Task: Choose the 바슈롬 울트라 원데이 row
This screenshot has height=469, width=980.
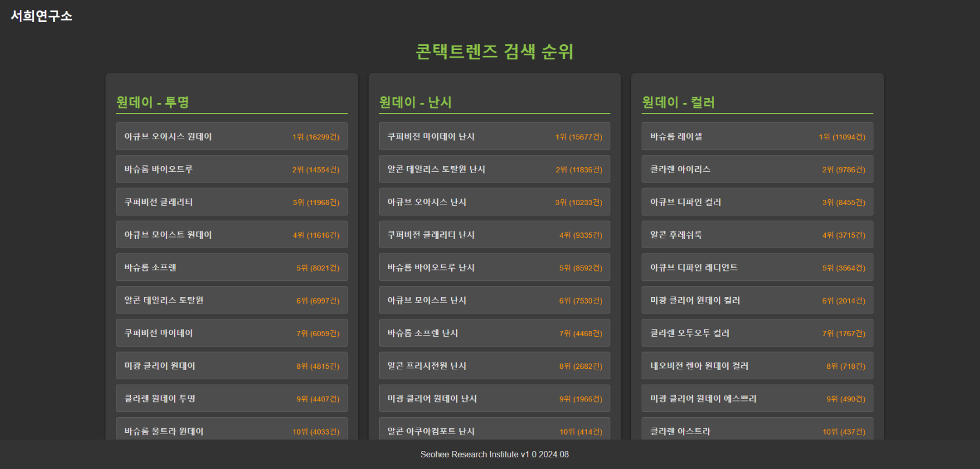Action: click(232, 429)
